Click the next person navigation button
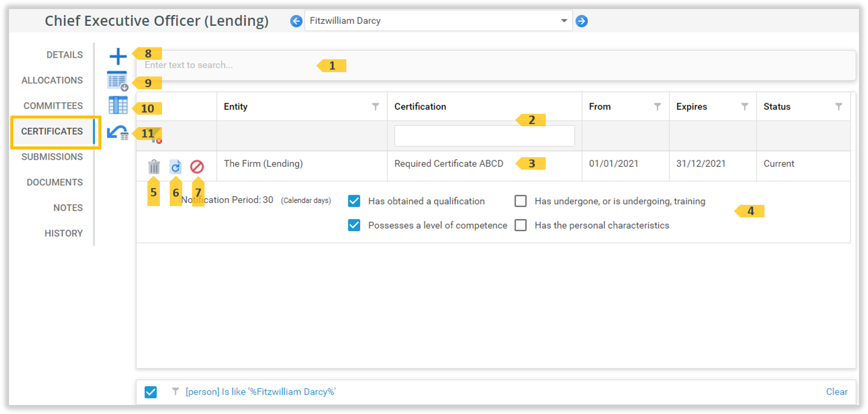Screen dimensions: 868x414 click(582, 21)
